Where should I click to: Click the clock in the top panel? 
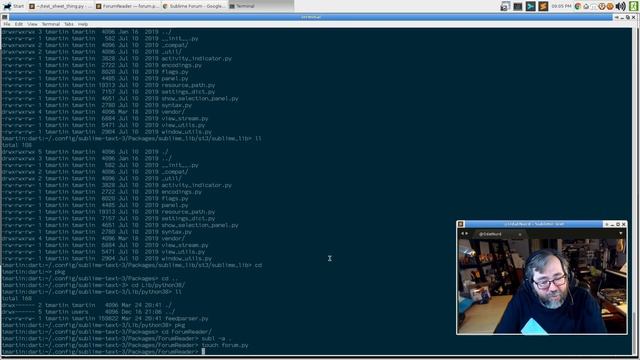[x=561, y=6]
